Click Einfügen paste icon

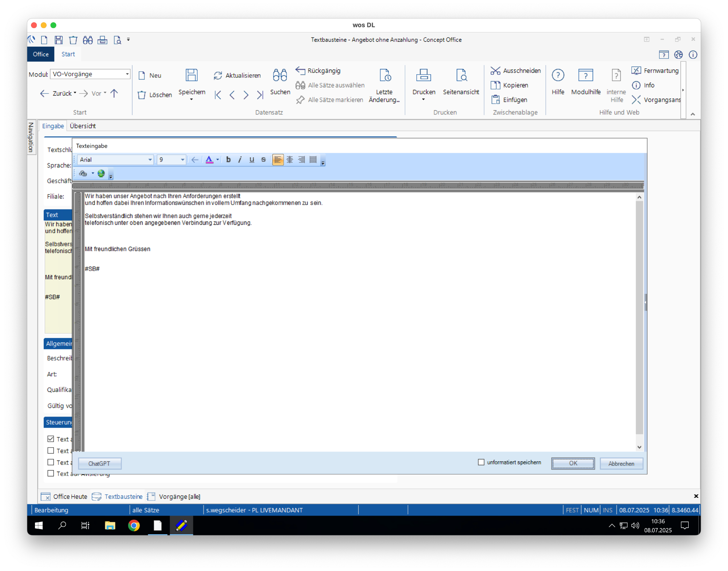coord(495,99)
